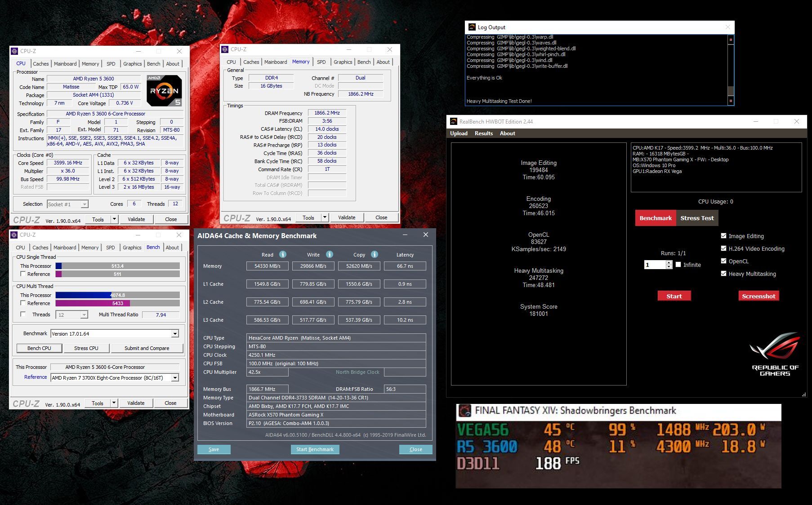
Task: Click the Ryzen 5 logo in CPU-Z
Action: (x=164, y=90)
